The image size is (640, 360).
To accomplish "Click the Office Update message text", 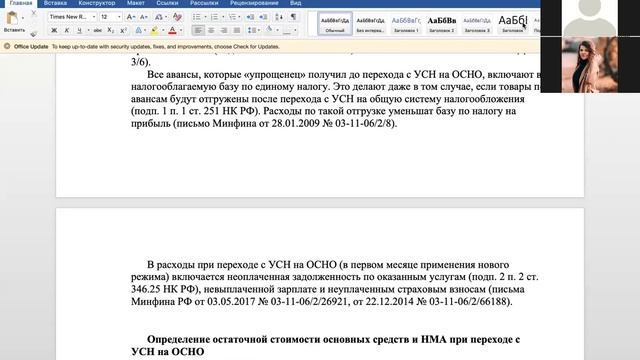I will coord(166,47).
